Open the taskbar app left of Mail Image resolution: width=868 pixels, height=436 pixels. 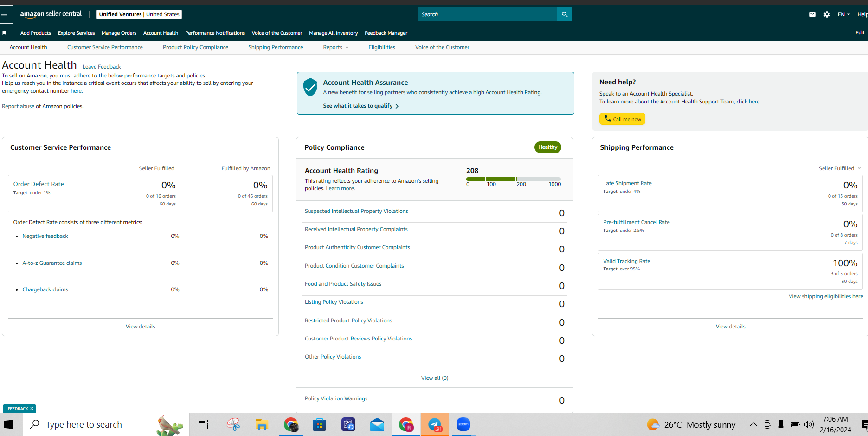[348, 424]
